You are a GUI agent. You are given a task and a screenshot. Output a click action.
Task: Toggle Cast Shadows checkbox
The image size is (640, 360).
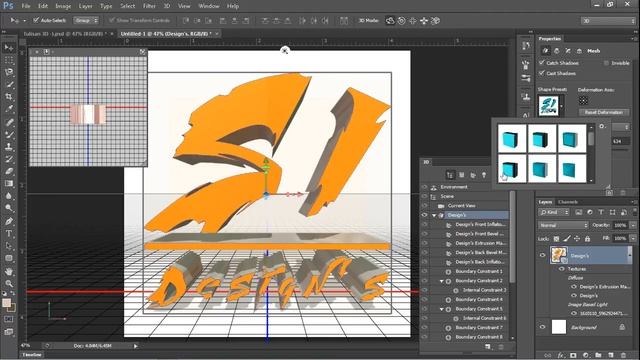pyautogui.click(x=542, y=73)
